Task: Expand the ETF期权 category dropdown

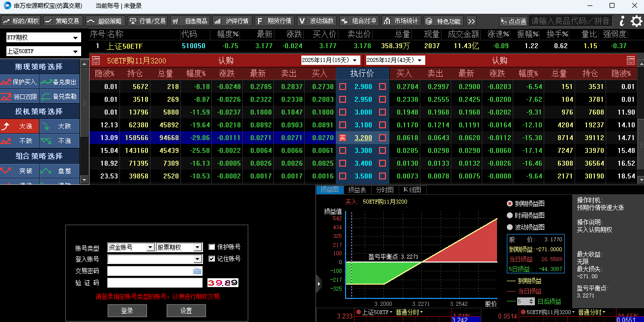Action: tap(43, 38)
